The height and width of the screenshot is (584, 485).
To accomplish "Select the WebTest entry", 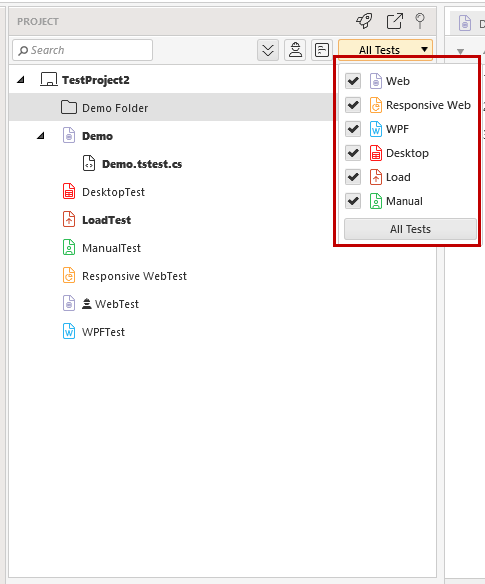I will point(117,304).
